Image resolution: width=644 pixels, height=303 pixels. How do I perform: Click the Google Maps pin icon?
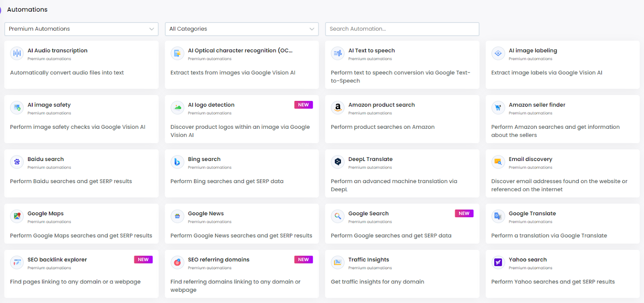coord(17,216)
